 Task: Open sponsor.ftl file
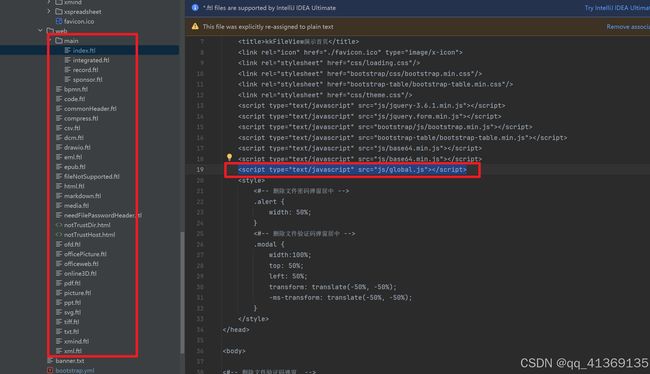click(87, 80)
